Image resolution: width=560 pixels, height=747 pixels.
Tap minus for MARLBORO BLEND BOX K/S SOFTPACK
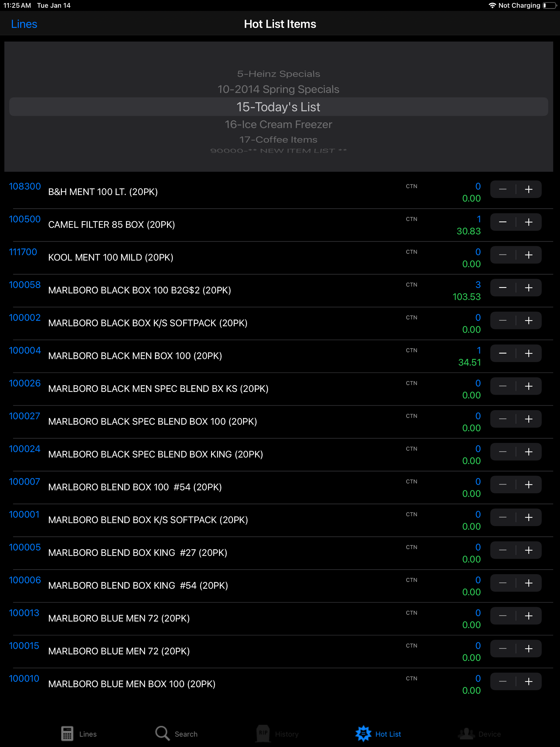502,517
